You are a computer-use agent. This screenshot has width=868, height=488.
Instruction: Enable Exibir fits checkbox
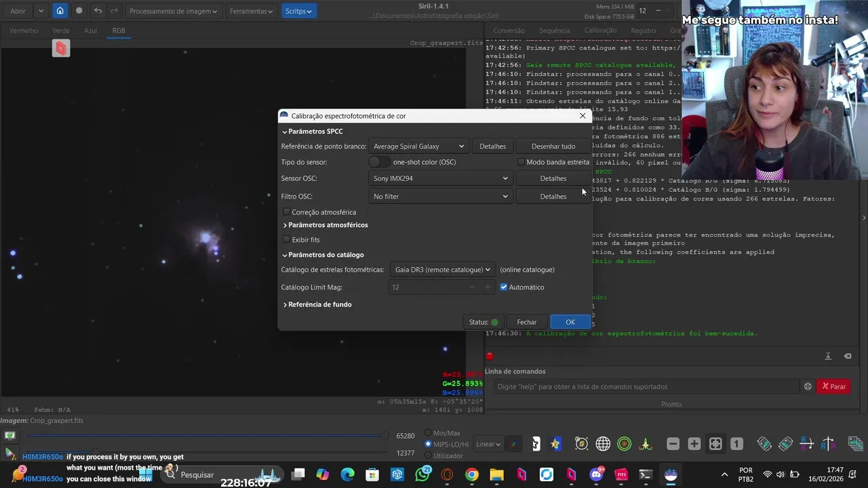[x=286, y=239]
